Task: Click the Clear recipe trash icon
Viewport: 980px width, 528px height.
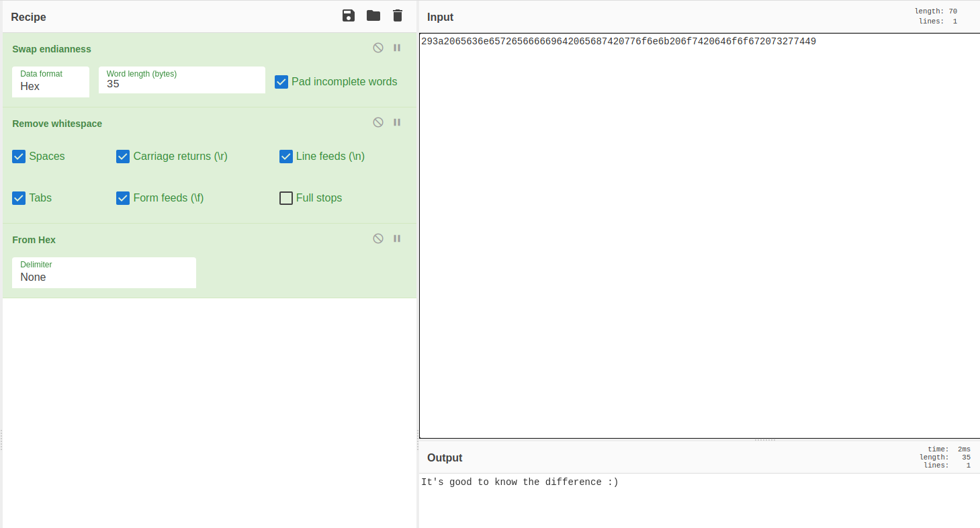Action: coord(398,16)
